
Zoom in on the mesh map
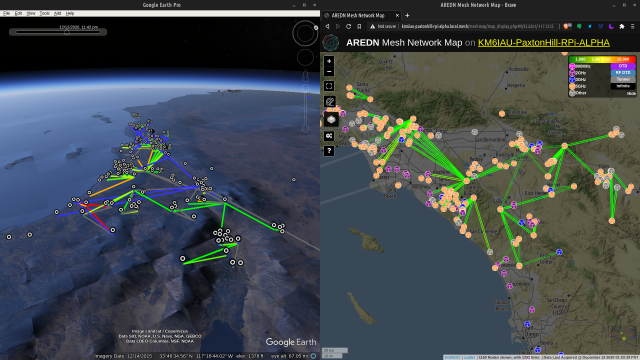tap(329, 61)
